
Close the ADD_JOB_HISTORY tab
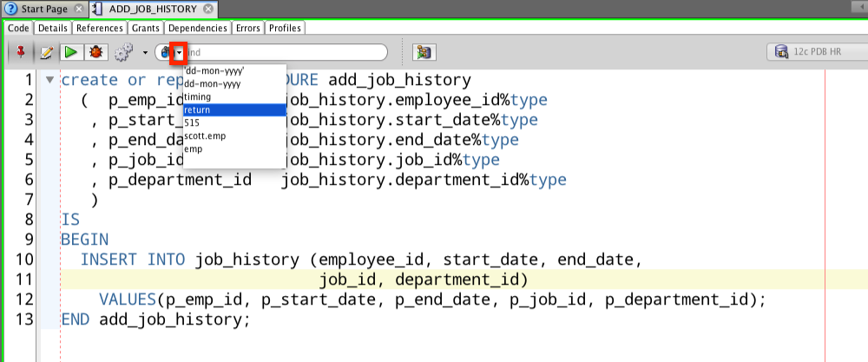pos(207,9)
